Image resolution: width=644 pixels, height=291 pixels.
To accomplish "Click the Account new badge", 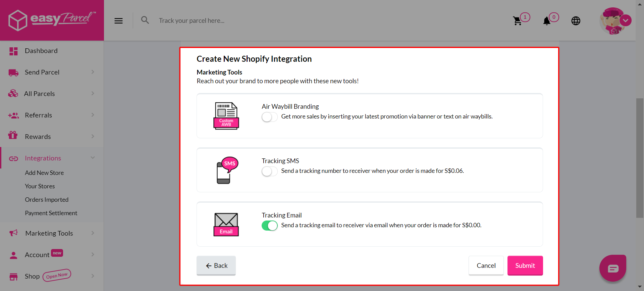I will click(x=57, y=253).
